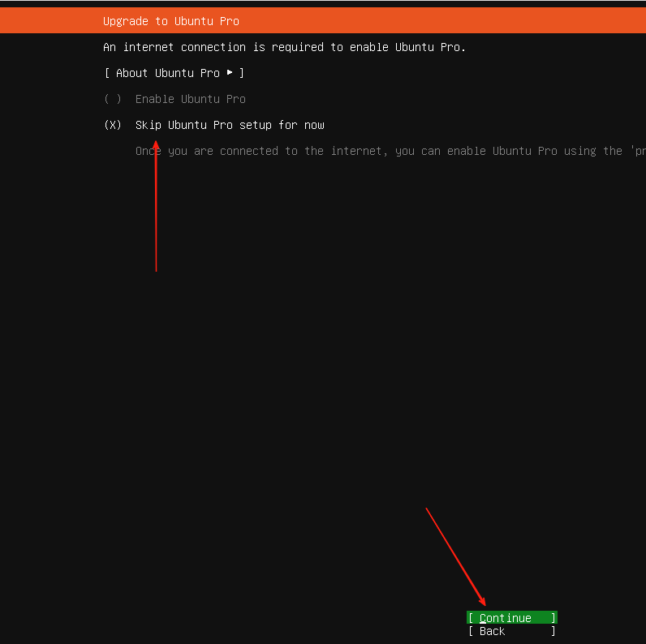This screenshot has width=646, height=644.
Task: Click the closing bracket of Back button
Action: pos(553,631)
